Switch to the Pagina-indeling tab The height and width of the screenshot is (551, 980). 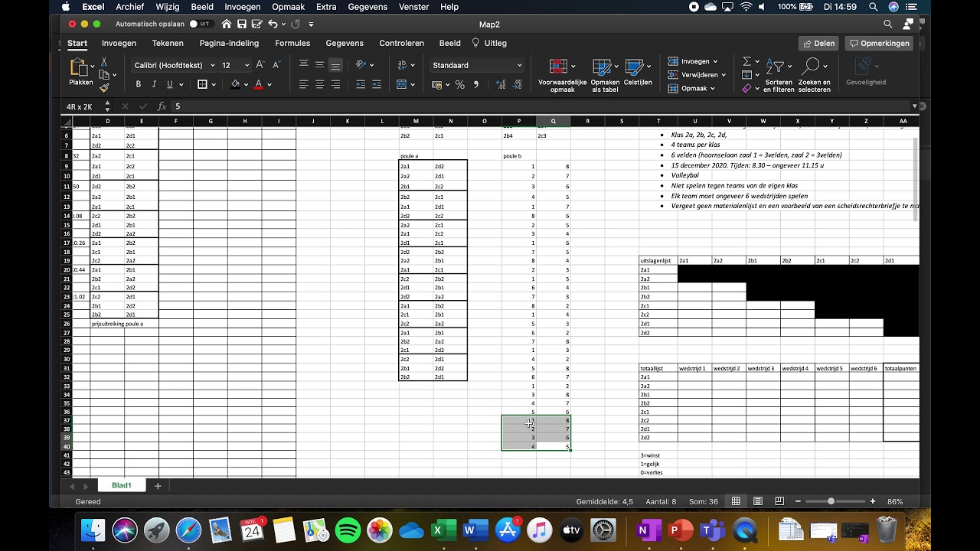[x=229, y=44]
